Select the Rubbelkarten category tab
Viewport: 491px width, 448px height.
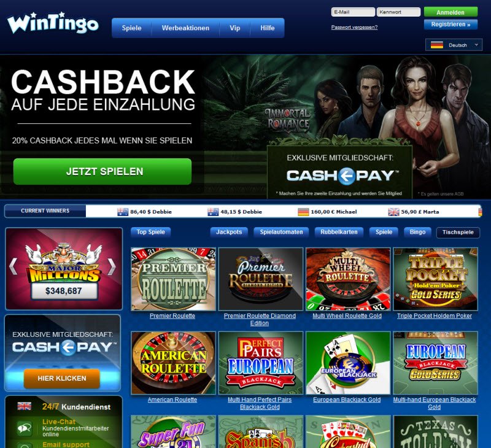coord(339,232)
